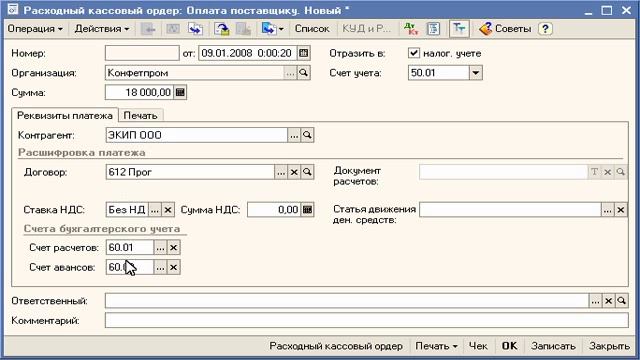Open the Печать dropdown at the bottom

[436, 346]
